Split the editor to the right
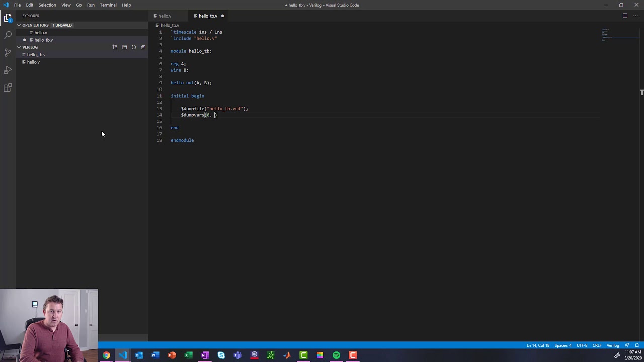This screenshot has height=362, width=644. (625, 16)
